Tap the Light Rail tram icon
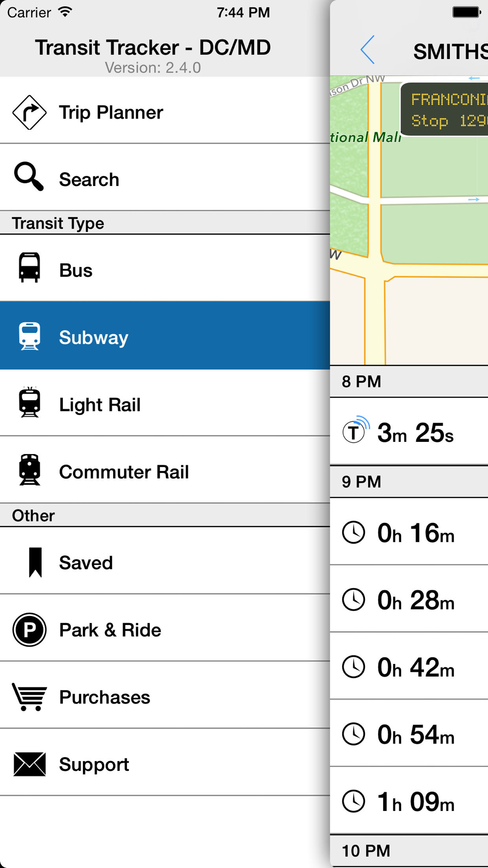This screenshot has height=868, width=488. pos(29,403)
